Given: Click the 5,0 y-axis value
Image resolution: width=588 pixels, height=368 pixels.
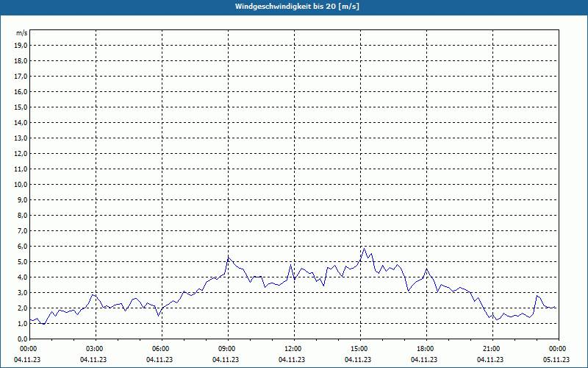Looking at the screenshot, I should pyautogui.click(x=21, y=261).
